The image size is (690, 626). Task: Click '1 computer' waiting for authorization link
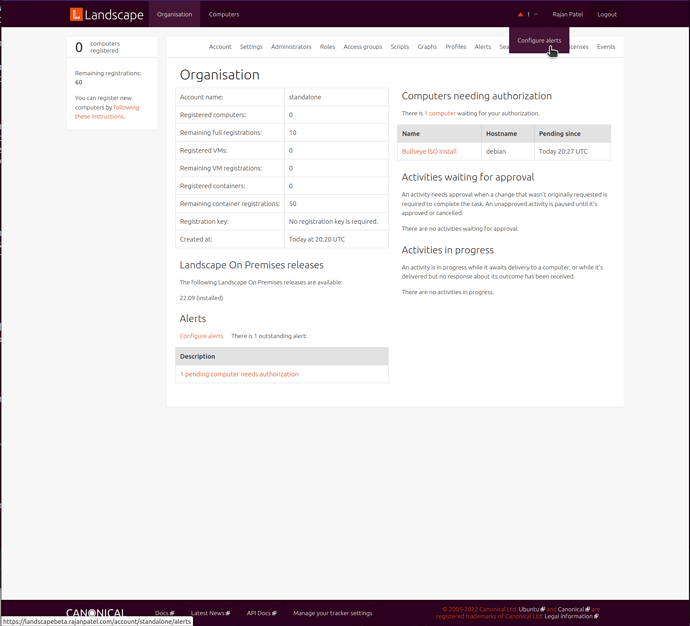[x=440, y=114]
